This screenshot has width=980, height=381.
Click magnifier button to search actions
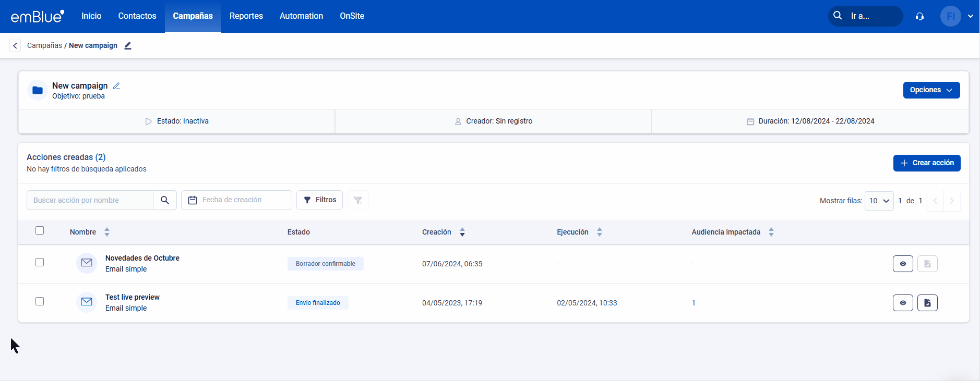pyautogui.click(x=165, y=200)
